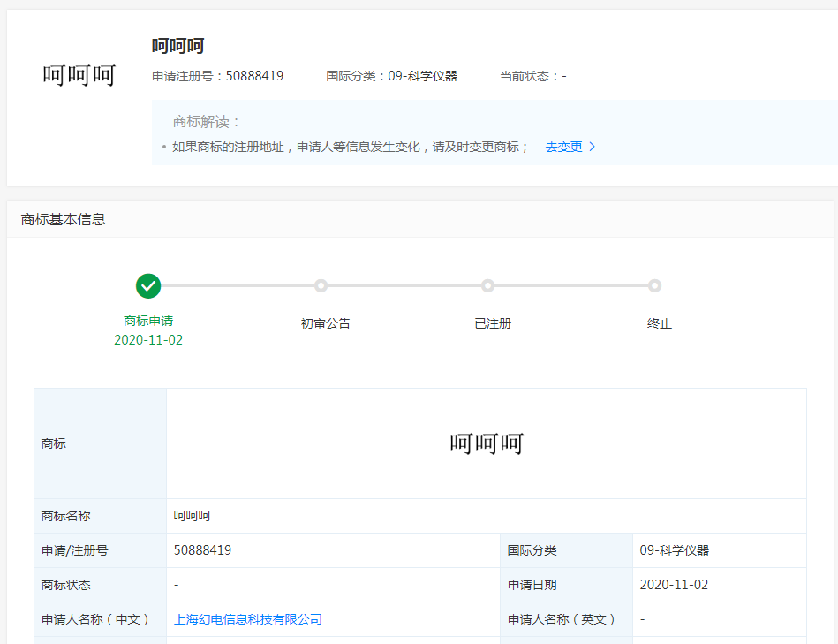Screen dimensions: 838x644
Task: Click the application number 50888419 in table
Action: 203,550
